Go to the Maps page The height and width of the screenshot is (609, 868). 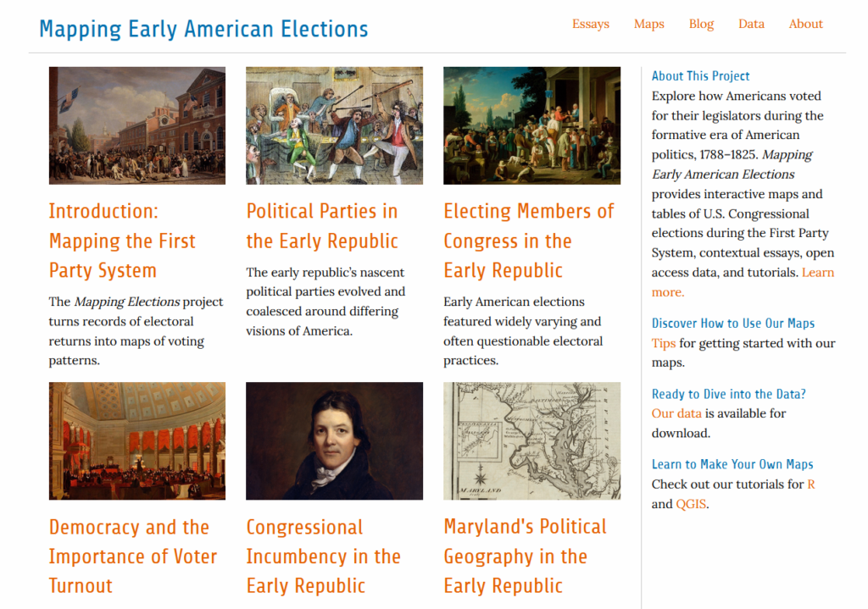pos(648,24)
